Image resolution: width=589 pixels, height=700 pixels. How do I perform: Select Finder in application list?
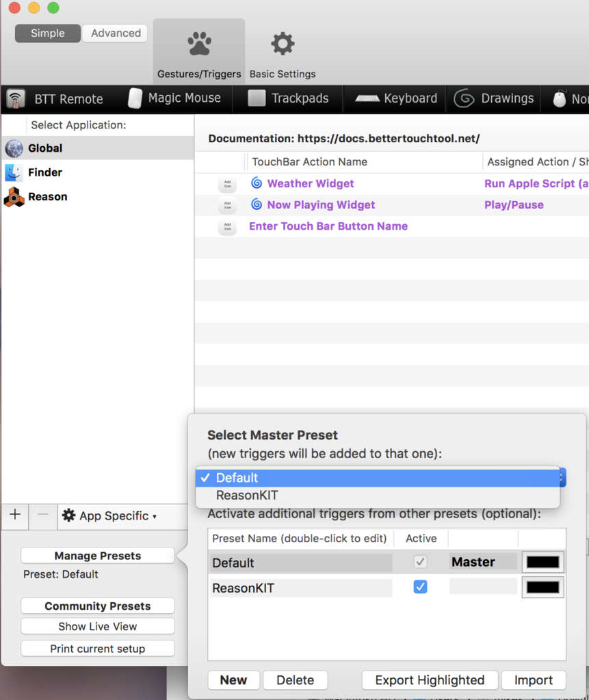click(x=98, y=172)
